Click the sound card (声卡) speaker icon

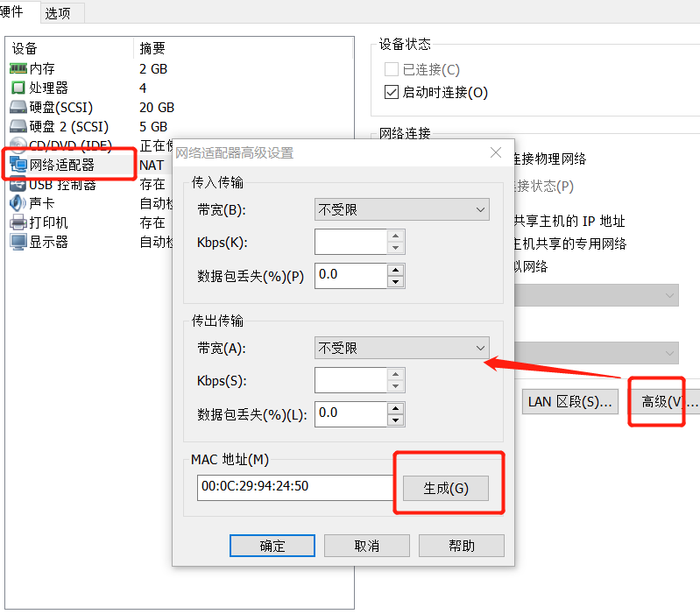click(x=18, y=203)
